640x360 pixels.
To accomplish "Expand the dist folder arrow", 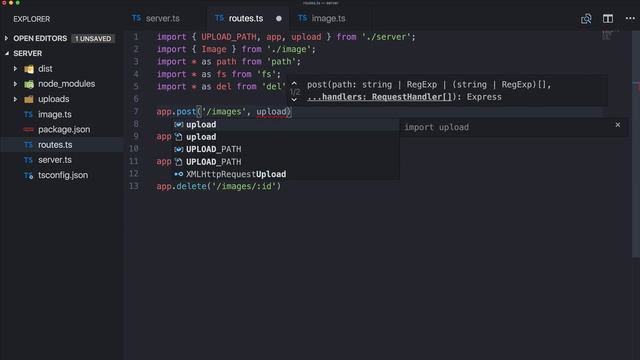I will coord(16,69).
